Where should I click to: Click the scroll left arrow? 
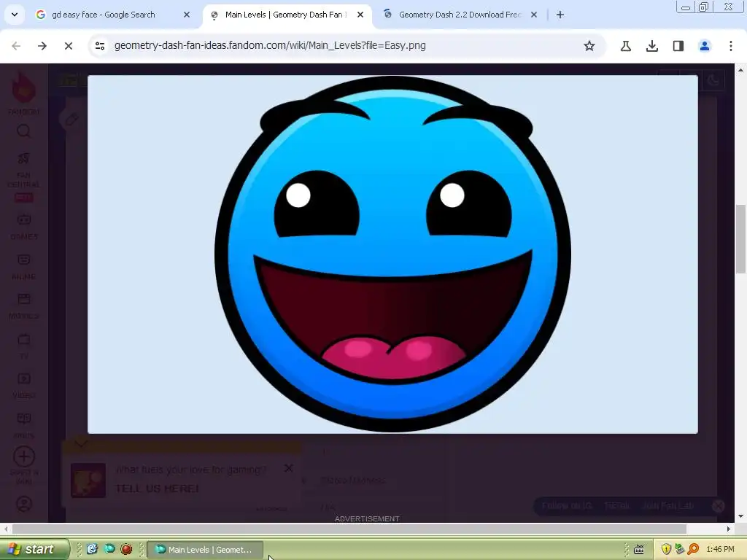(5, 529)
